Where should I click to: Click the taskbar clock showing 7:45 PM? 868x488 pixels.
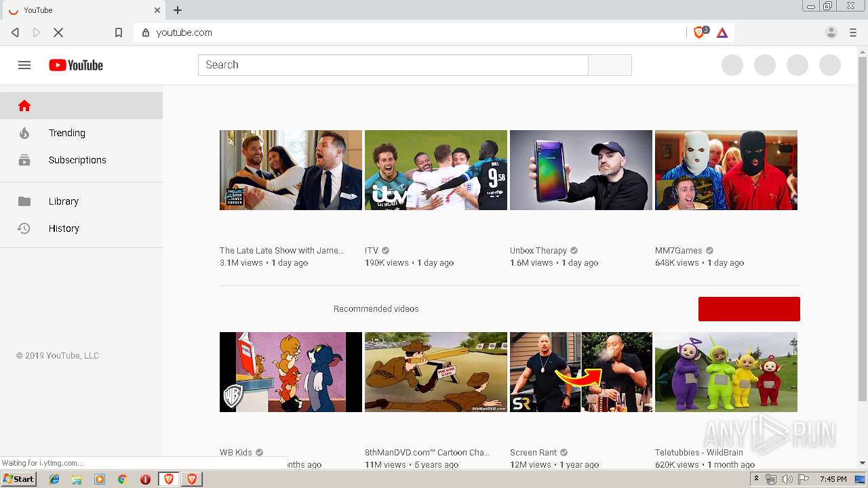point(833,479)
